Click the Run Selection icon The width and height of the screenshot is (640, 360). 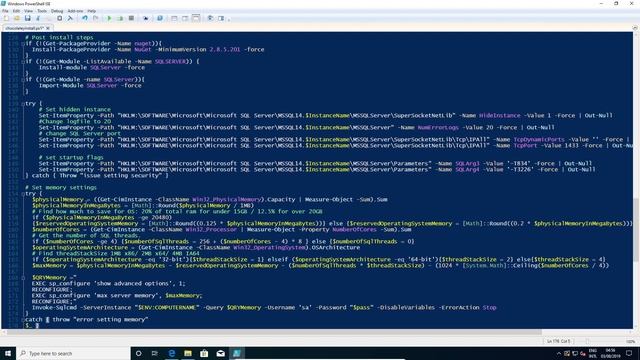coord(120,18)
